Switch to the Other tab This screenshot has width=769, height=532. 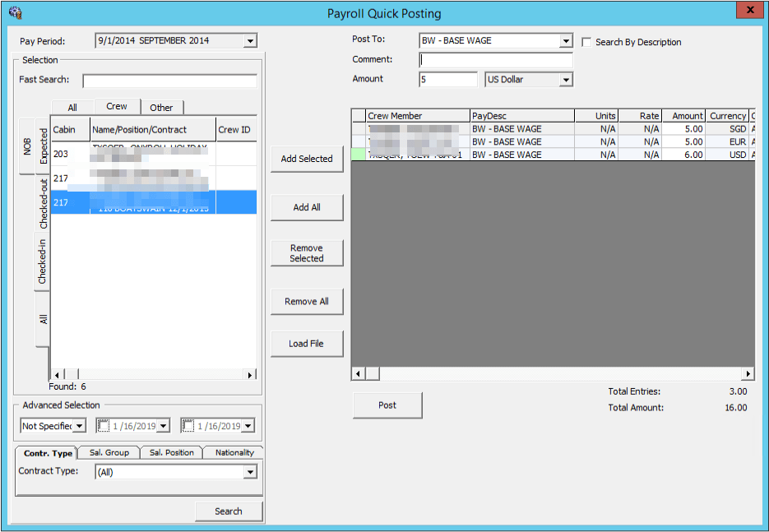tap(162, 107)
